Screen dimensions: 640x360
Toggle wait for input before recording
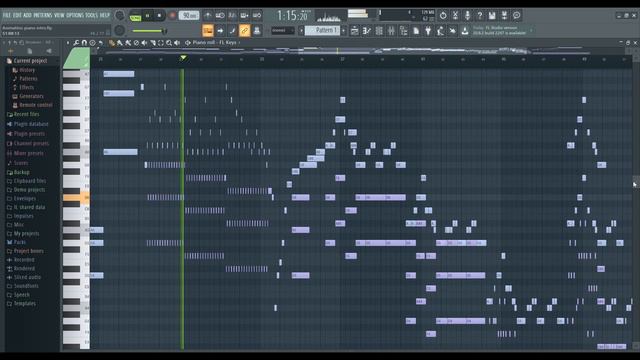pos(220,16)
